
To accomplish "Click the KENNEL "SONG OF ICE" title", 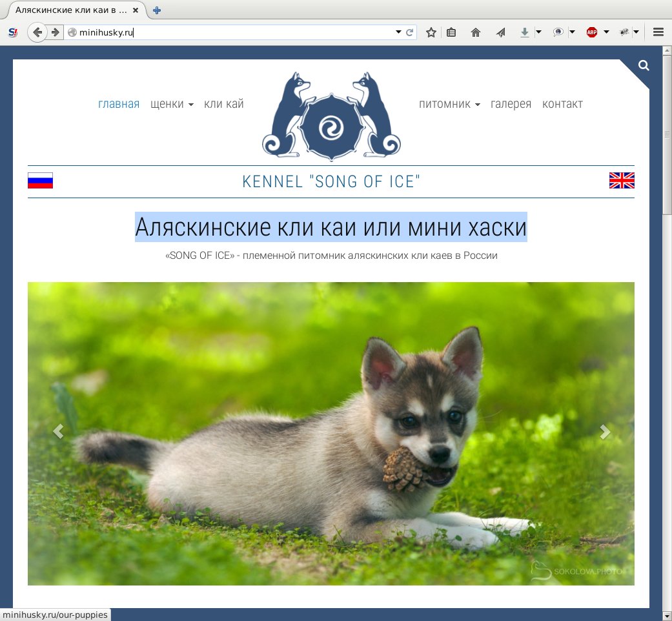I will pos(331,181).
